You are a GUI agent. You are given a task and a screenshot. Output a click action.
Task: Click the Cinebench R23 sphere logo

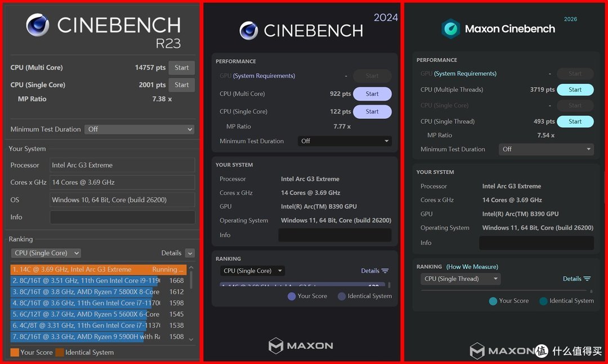[38, 25]
